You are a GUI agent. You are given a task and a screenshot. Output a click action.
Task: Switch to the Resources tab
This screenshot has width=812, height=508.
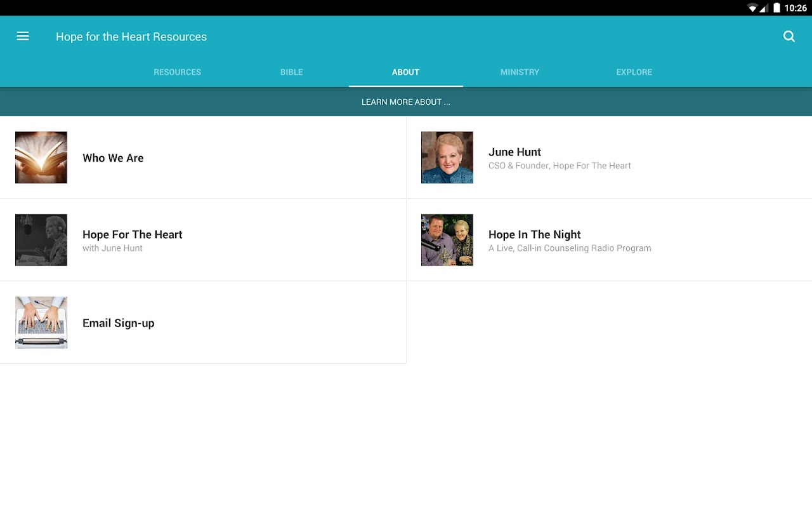[x=178, y=72]
